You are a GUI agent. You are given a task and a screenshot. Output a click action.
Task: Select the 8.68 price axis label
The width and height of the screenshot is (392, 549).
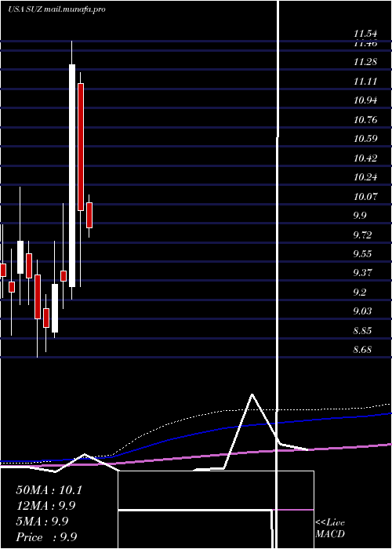tap(362, 350)
